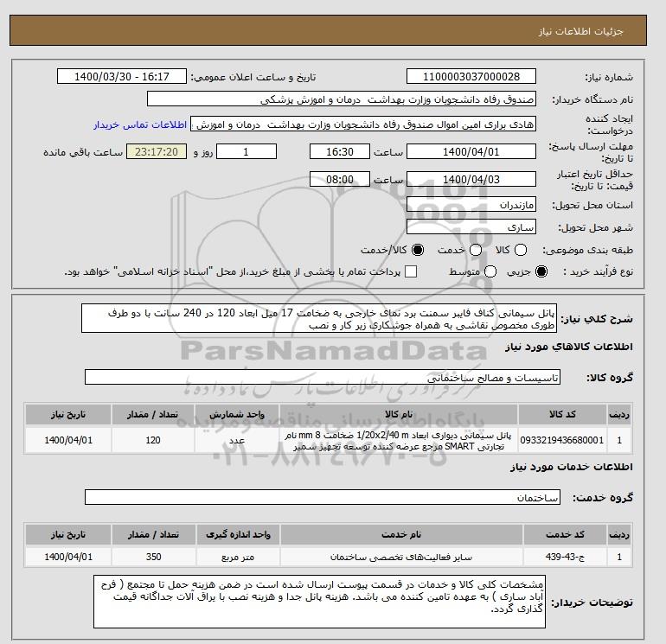Click service code ج-43-439 cell
Image resolution: width=666 pixels, height=644 pixels.
[x=565, y=557]
